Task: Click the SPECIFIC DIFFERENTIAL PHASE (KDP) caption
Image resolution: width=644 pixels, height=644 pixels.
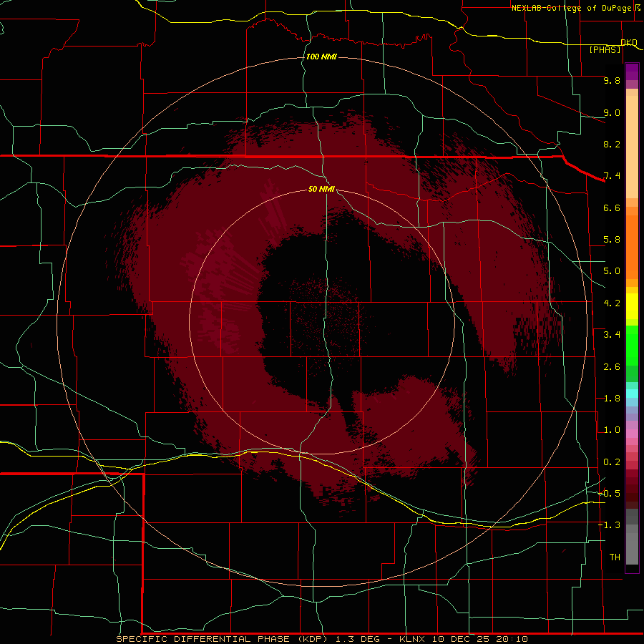Action: coord(222,639)
